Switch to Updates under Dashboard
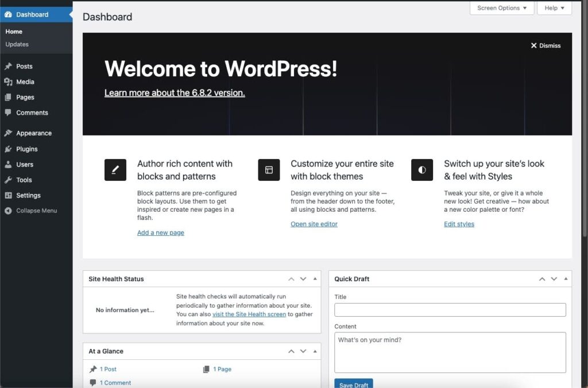Screen dimensions: 588x388 [x=17, y=44]
